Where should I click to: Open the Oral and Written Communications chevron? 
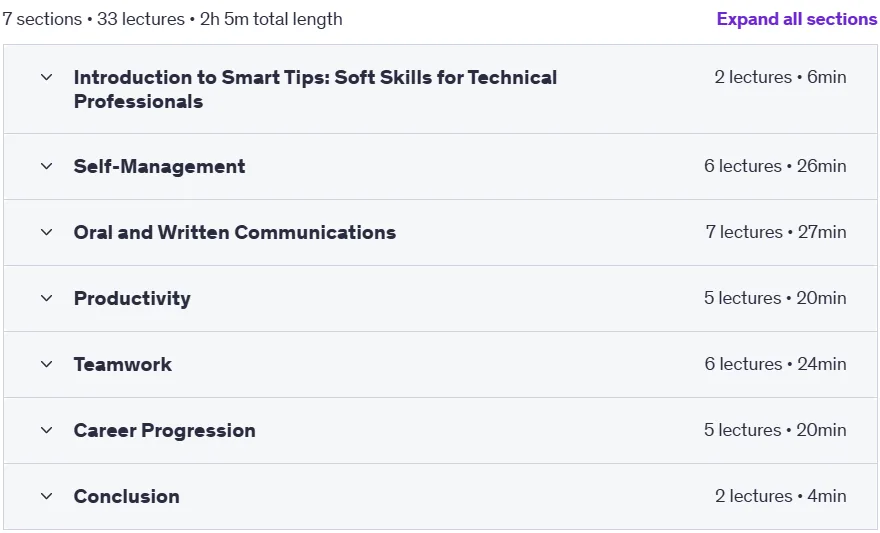(x=47, y=232)
